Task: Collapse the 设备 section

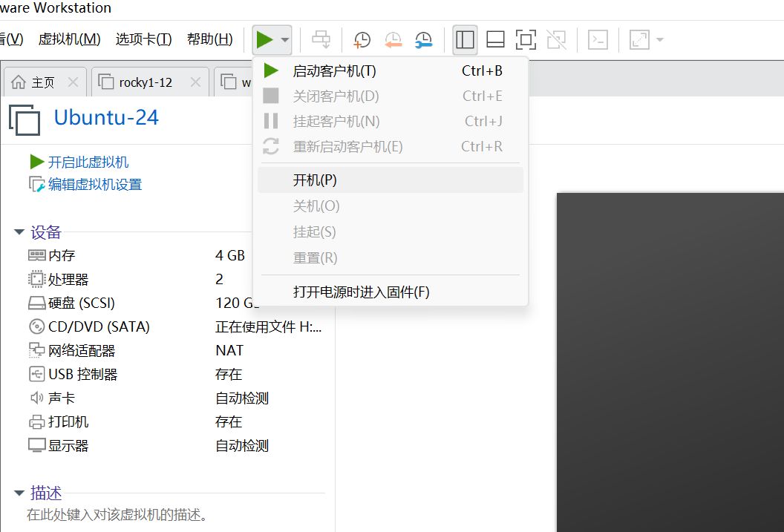Action: 19,231
